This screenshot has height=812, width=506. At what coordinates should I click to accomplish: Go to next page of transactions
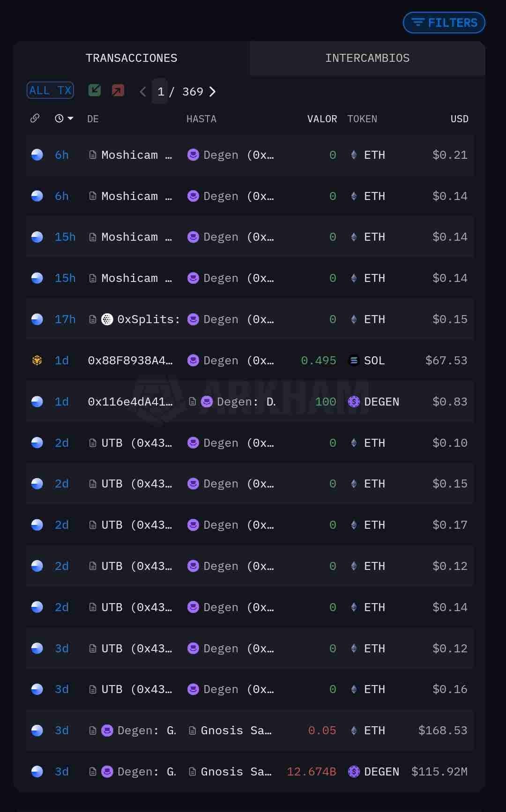pyautogui.click(x=213, y=91)
